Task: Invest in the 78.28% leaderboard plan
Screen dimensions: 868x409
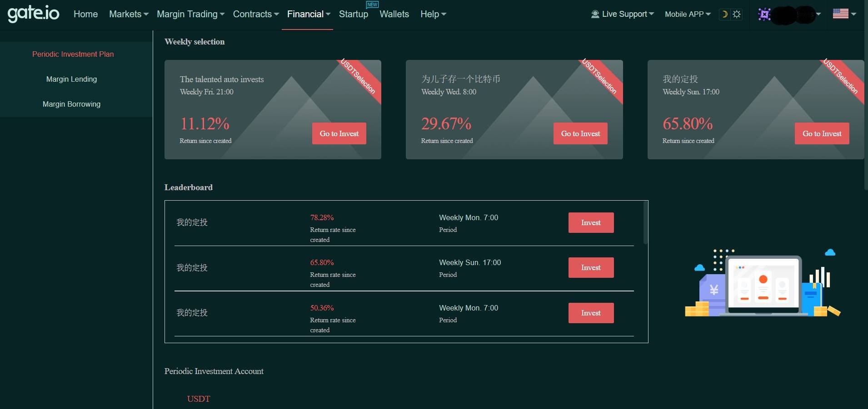Action: click(591, 222)
